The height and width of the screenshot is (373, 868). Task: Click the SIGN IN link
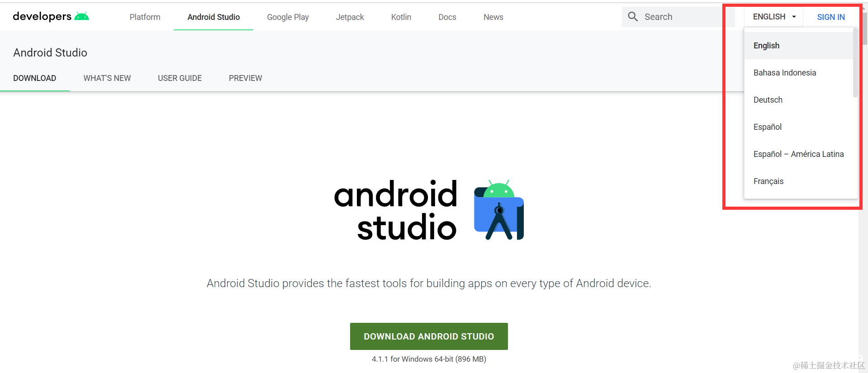point(830,17)
